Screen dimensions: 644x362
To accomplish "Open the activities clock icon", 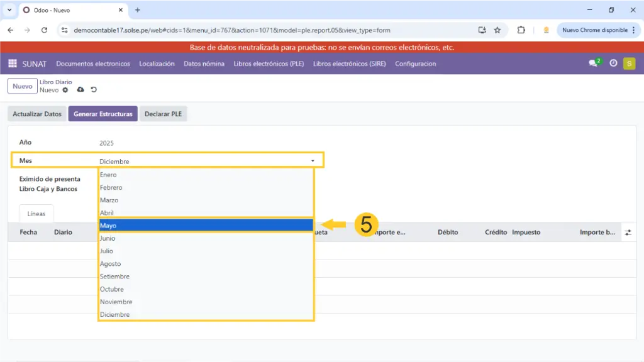I will pos(613,63).
